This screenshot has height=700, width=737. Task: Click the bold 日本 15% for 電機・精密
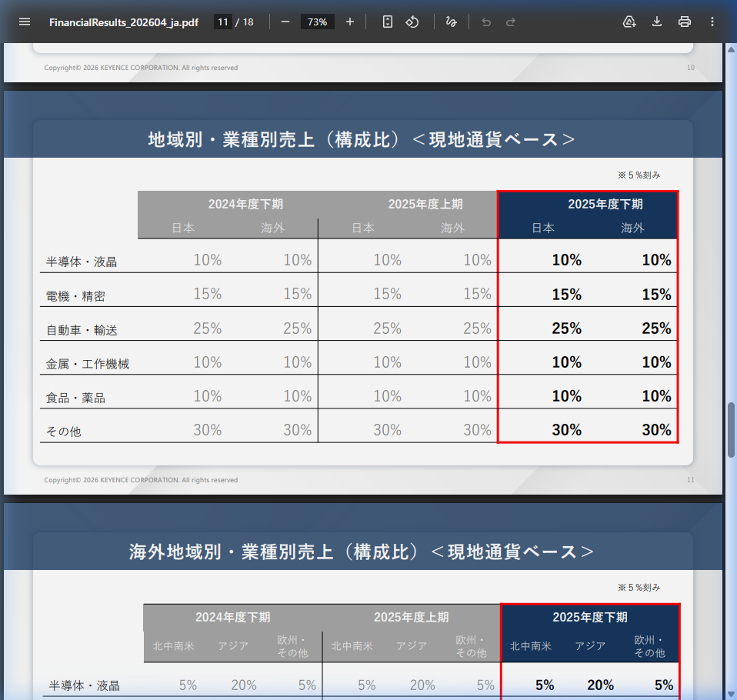(567, 295)
